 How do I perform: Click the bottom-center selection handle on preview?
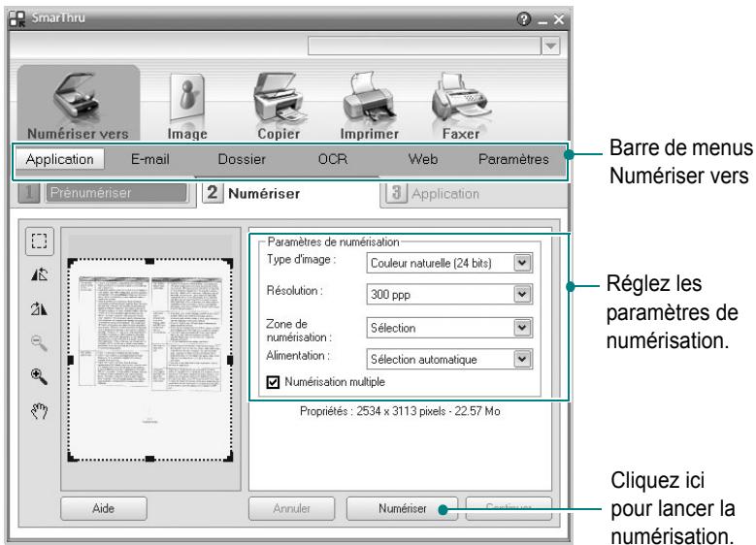pyautogui.click(x=150, y=459)
